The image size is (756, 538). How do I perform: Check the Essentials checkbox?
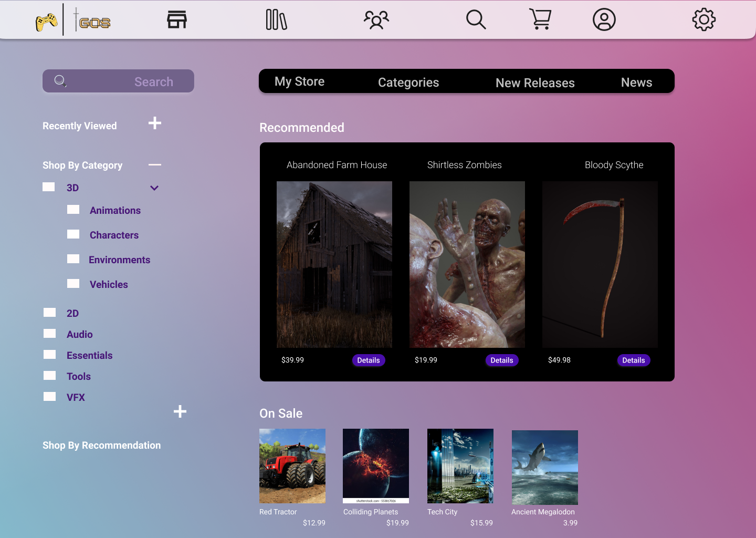tap(50, 355)
